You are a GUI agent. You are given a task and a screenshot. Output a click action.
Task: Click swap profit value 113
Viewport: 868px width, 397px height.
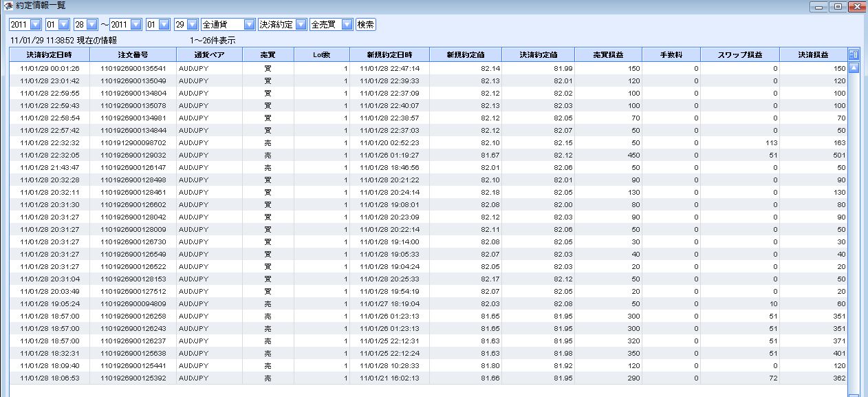tap(771, 142)
